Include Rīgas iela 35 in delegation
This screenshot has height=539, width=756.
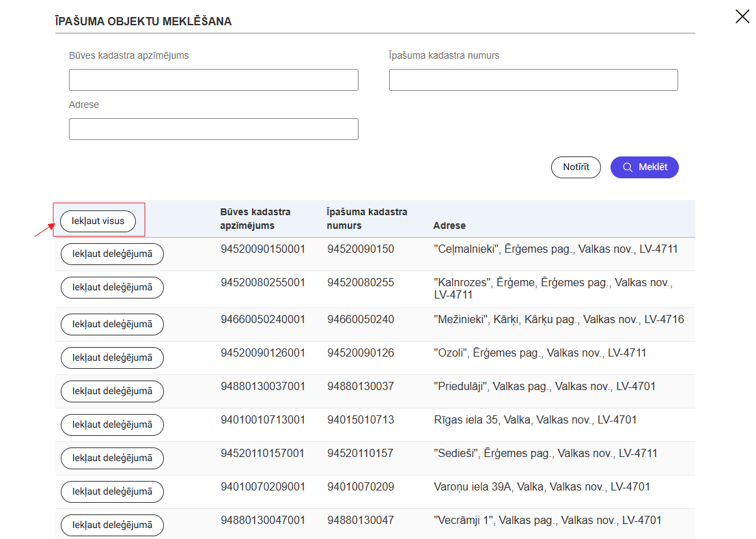112,425
